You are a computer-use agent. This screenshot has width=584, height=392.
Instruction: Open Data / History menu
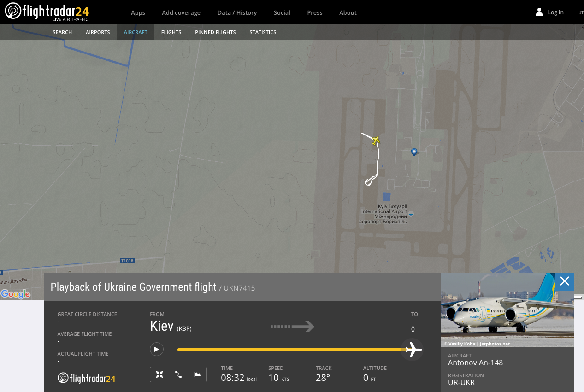pyautogui.click(x=237, y=12)
